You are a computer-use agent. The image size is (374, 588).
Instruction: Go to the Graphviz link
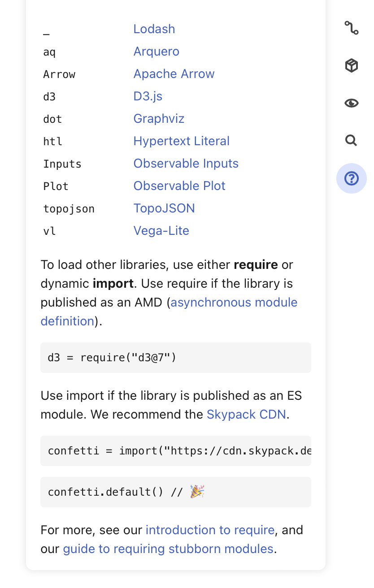159,119
